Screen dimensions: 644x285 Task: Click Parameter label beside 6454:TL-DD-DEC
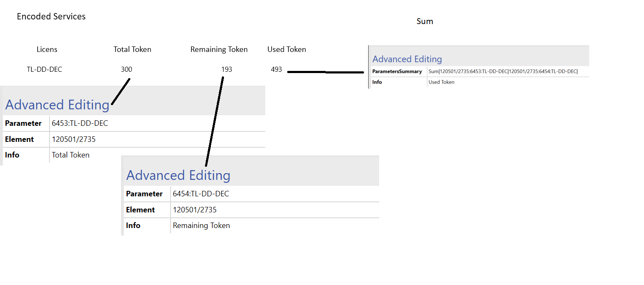pos(144,194)
